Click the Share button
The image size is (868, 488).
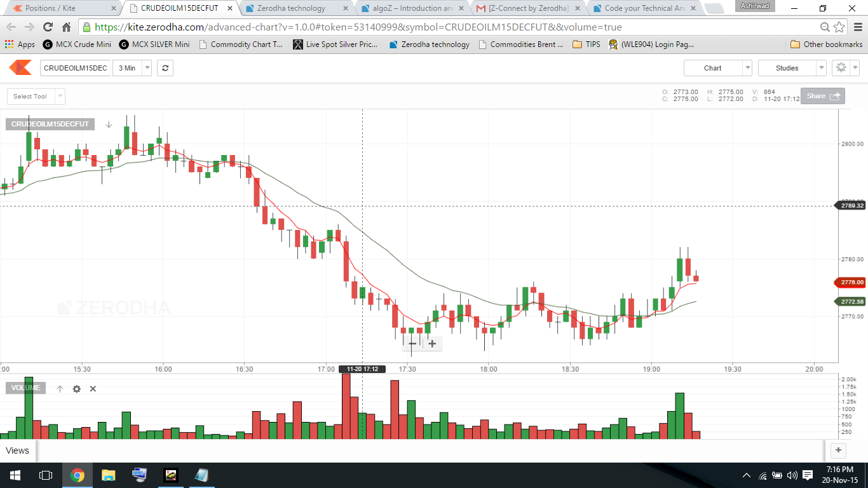coord(823,96)
